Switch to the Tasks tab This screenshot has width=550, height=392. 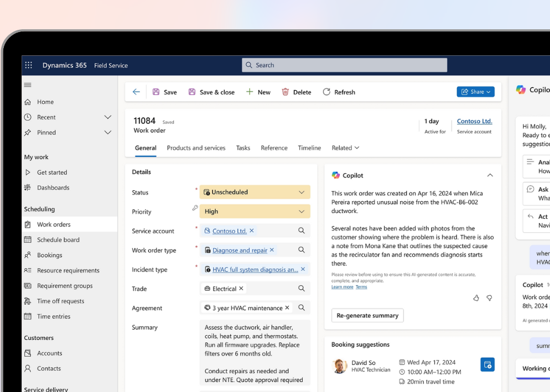click(x=243, y=148)
